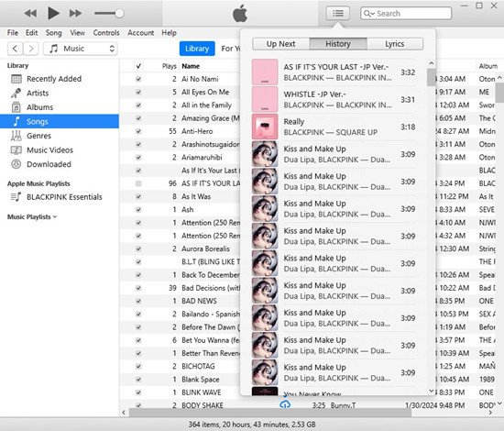The image size is (504, 431).
Task: Click the Search field
Action: coord(406,14)
